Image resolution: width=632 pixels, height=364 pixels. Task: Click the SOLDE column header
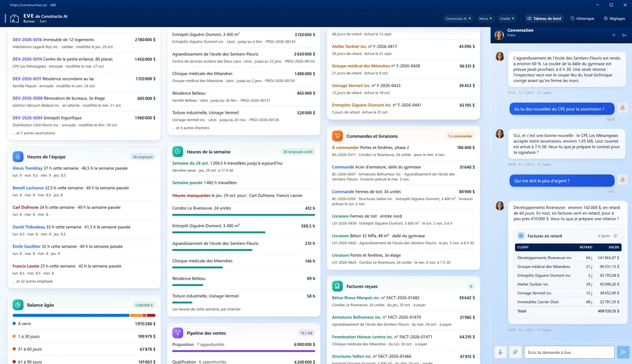click(614, 247)
